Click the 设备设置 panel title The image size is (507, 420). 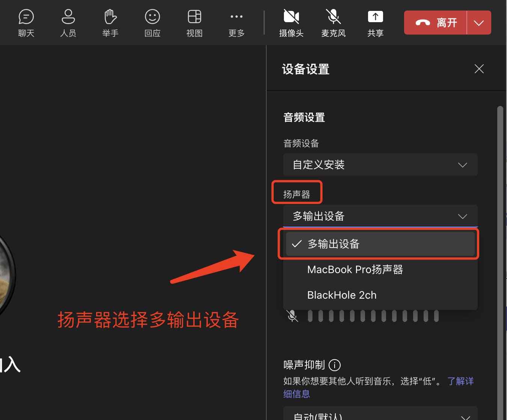pyautogui.click(x=306, y=69)
